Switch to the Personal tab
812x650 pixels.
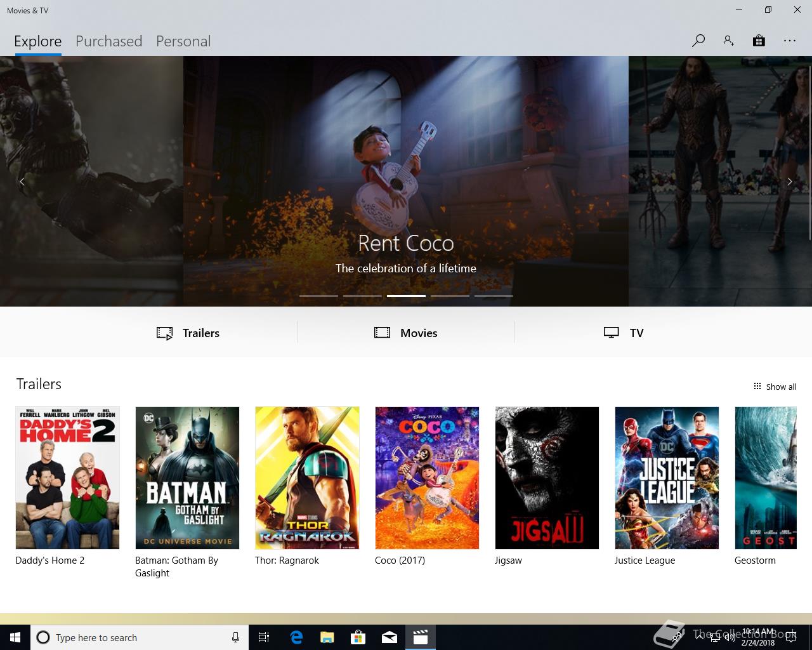point(183,41)
